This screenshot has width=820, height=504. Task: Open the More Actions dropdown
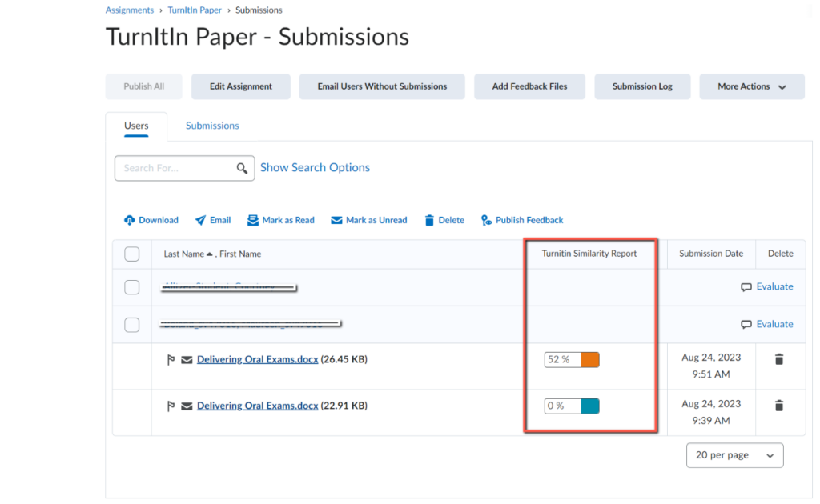(x=751, y=86)
